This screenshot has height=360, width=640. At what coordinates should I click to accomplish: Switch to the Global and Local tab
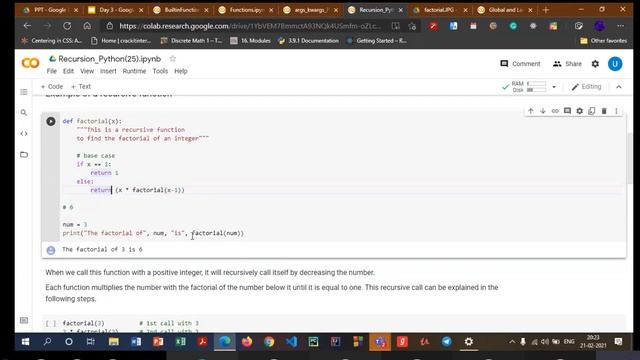505,10
